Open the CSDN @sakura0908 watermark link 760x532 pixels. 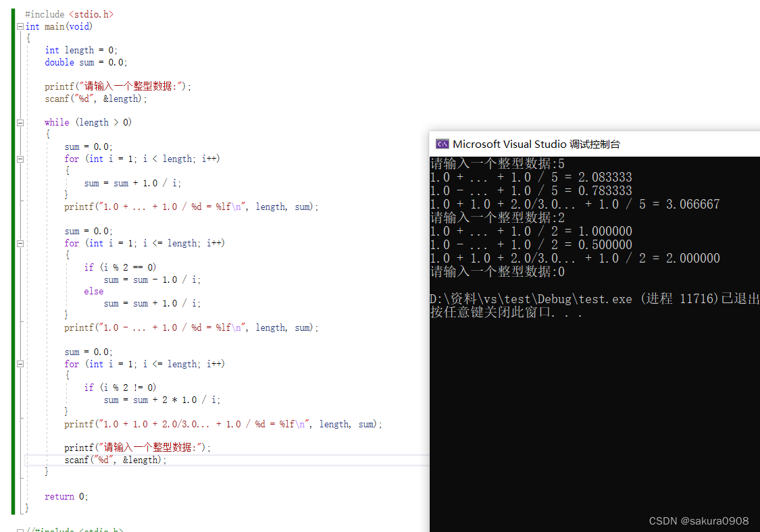tap(699, 521)
